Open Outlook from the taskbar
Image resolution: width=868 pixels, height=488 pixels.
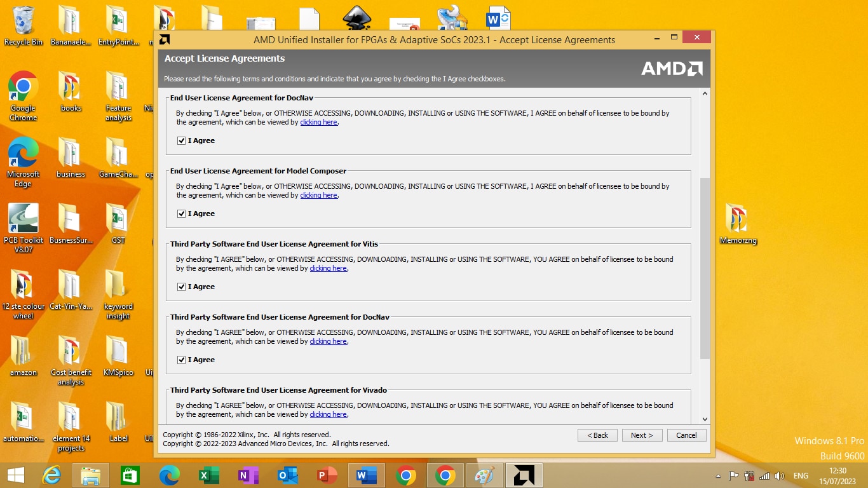pyautogui.click(x=288, y=475)
